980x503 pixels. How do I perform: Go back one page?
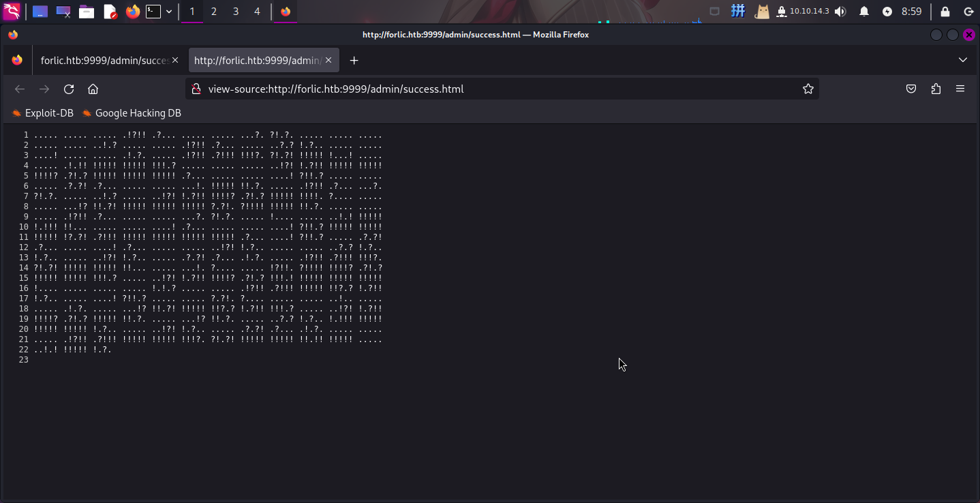[x=20, y=89]
